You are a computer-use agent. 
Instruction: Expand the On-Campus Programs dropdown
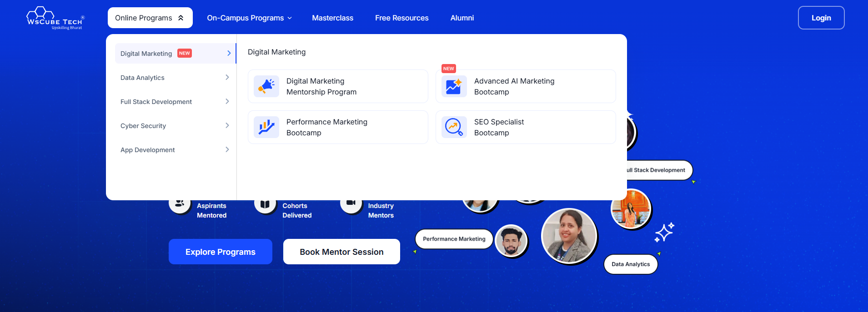click(x=249, y=18)
